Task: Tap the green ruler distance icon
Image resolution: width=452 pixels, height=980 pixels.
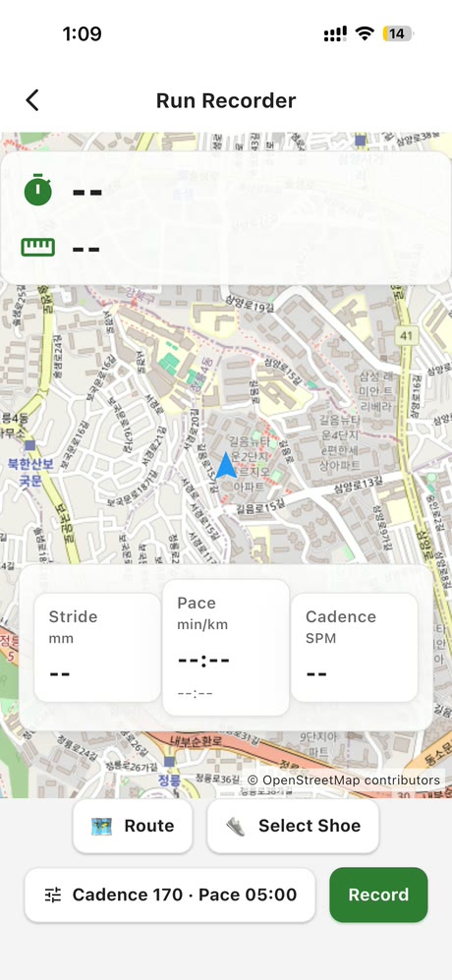Action: (38, 248)
